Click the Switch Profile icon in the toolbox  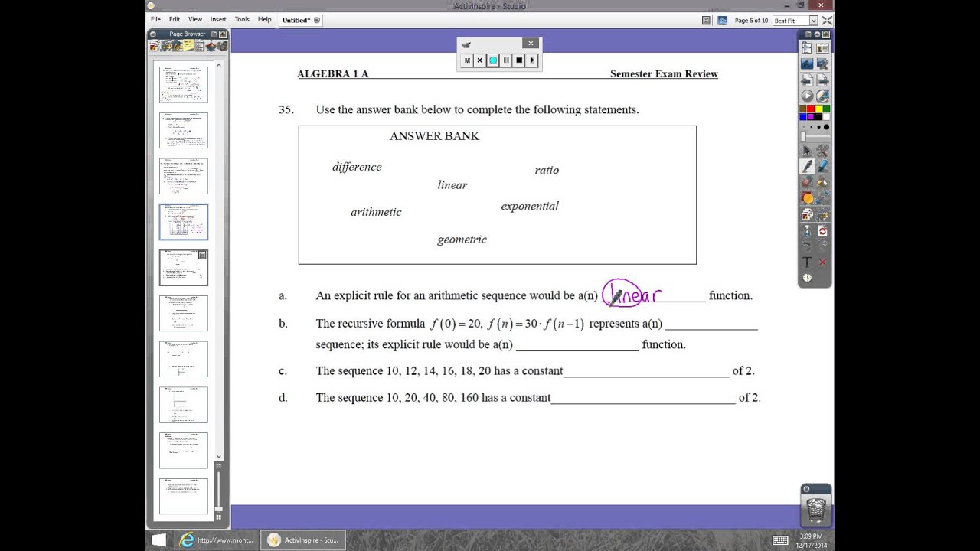point(823,47)
